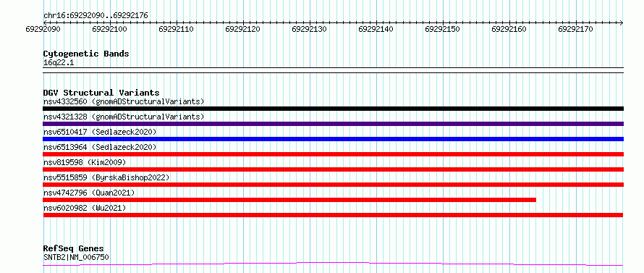Click the black nsv4332560 variant bar
This screenshot has height=273, width=644.
[x=333, y=109]
